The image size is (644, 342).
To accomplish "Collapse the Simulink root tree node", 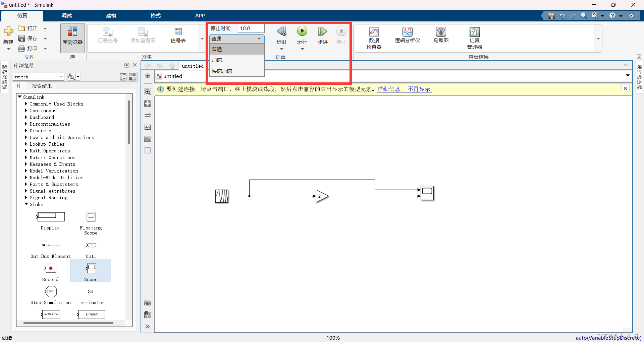I will click(x=19, y=97).
